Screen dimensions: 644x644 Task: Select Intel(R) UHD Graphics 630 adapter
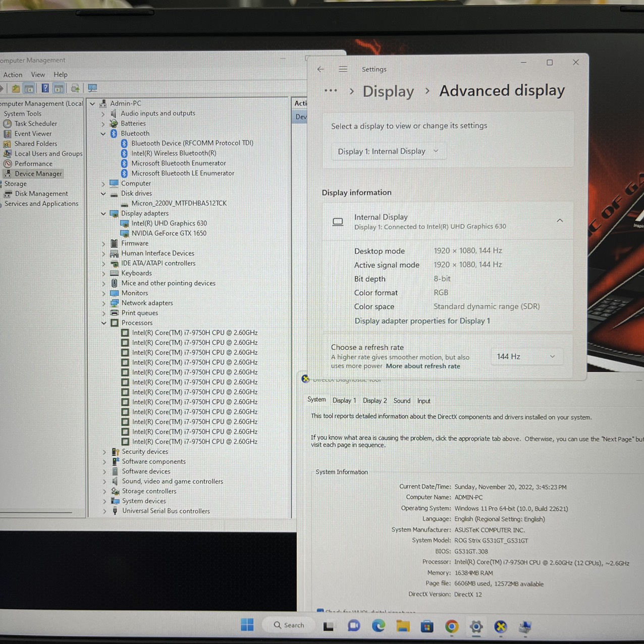(169, 223)
